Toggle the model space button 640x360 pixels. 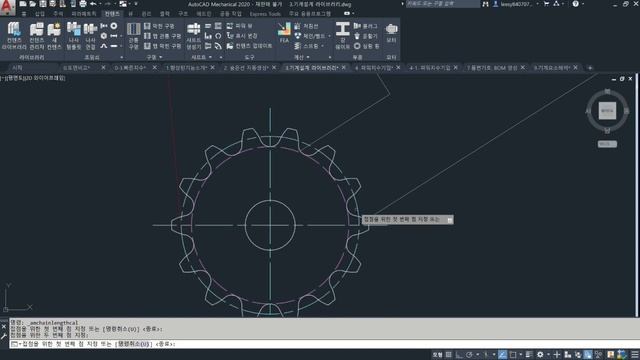point(437,355)
